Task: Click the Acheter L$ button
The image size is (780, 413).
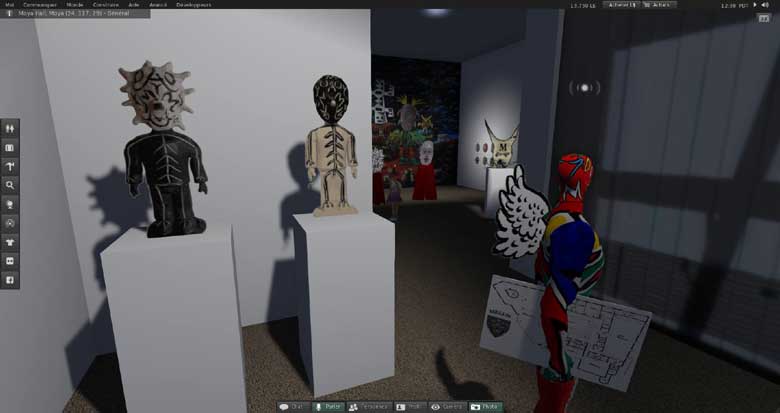Action: pos(620,5)
